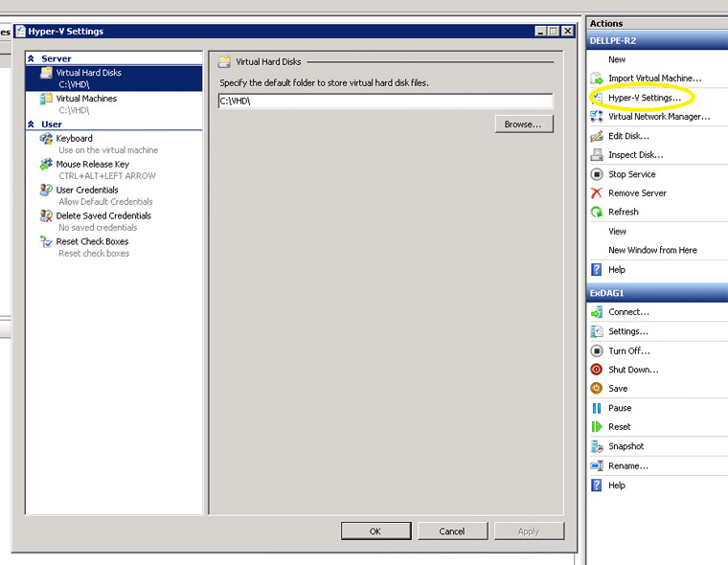
Task: Click the DELLPE-R2 actions header
Action: [657, 41]
